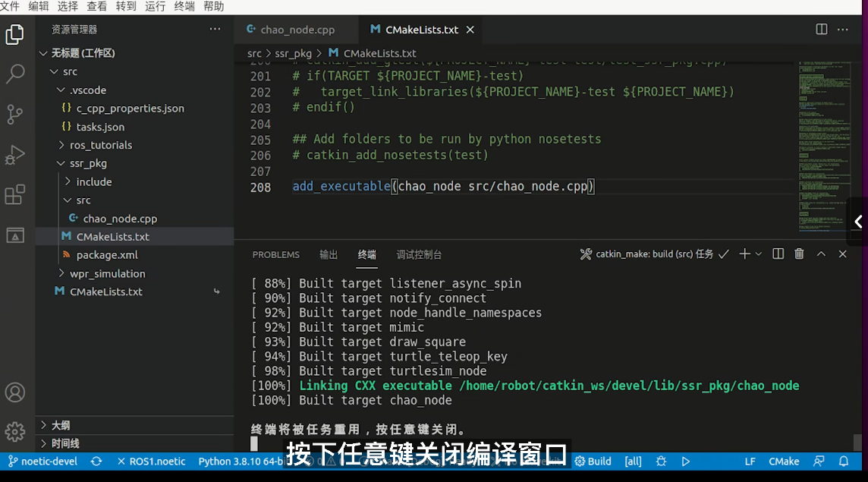The width and height of the screenshot is (868, 482).
Task: Switch to the chao_node.cpp editor tab
Action: pos(297,30)
